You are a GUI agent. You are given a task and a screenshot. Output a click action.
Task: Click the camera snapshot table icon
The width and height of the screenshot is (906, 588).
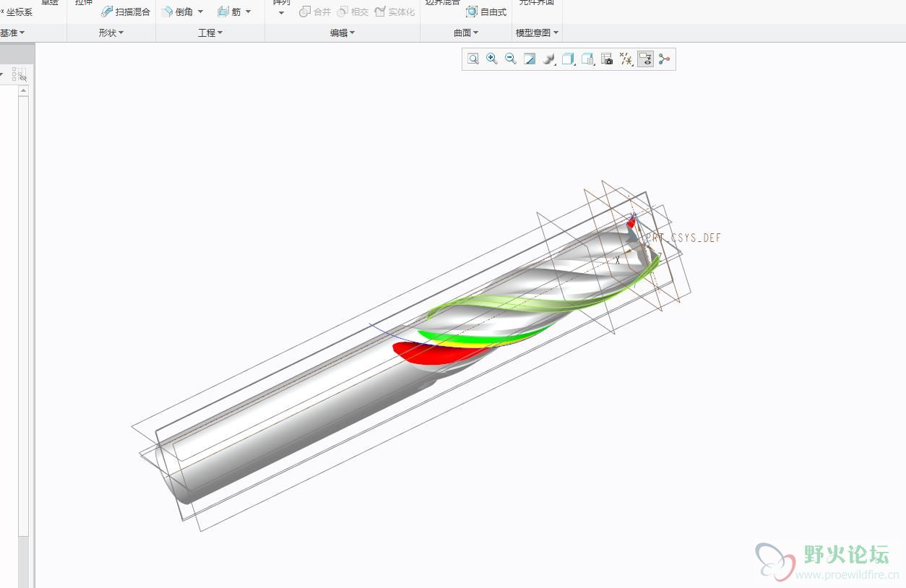click(607, 59)
